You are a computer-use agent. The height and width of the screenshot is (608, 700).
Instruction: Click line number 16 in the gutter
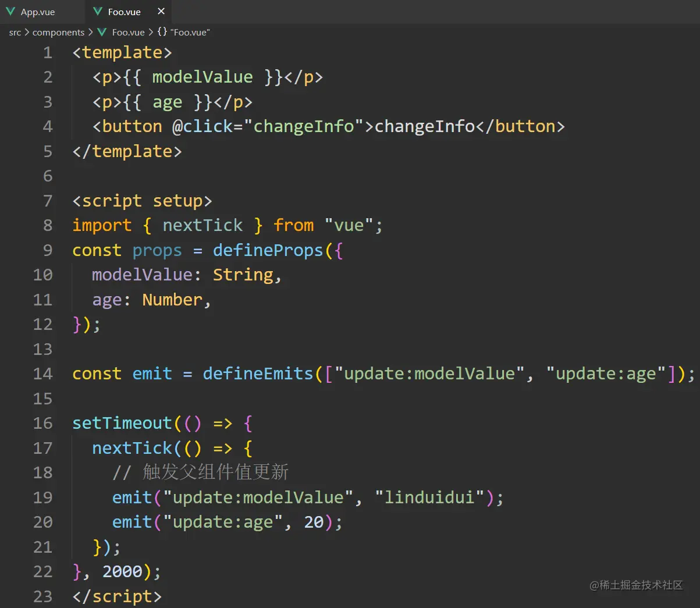coord(43,424)
